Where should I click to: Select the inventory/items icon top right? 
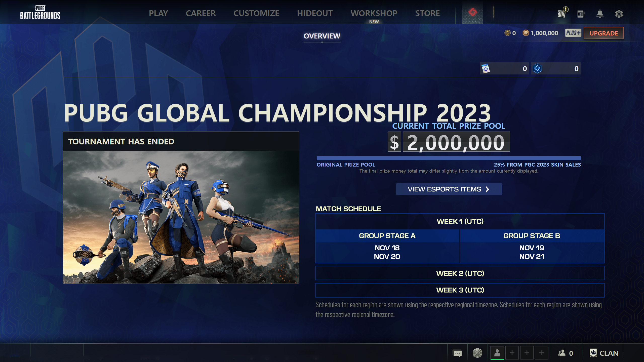(x=562, y=13)
